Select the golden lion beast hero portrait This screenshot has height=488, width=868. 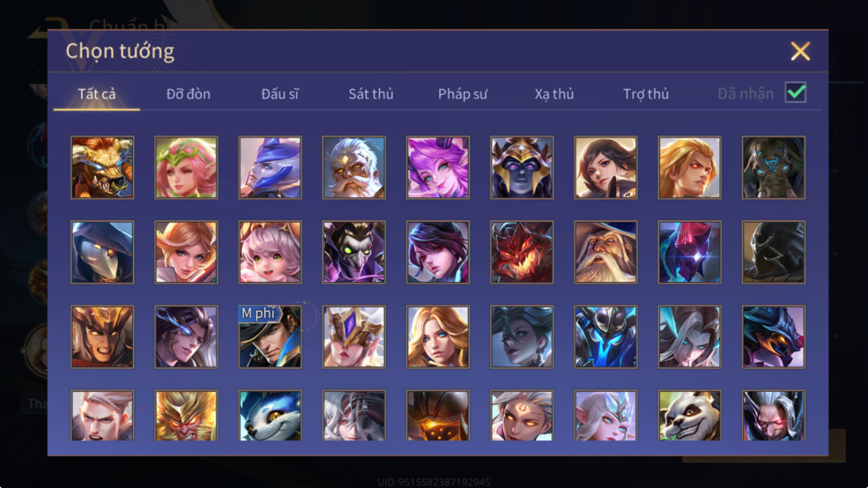coord(102,168)
